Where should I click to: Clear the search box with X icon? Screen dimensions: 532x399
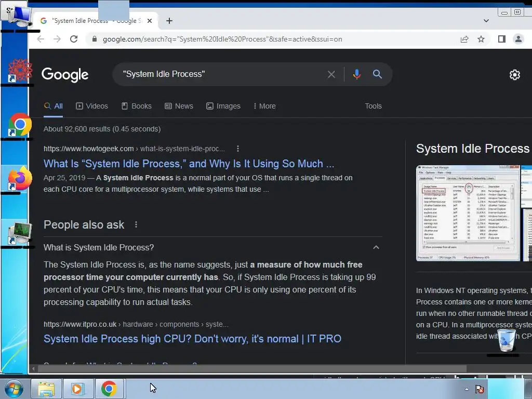331,74
